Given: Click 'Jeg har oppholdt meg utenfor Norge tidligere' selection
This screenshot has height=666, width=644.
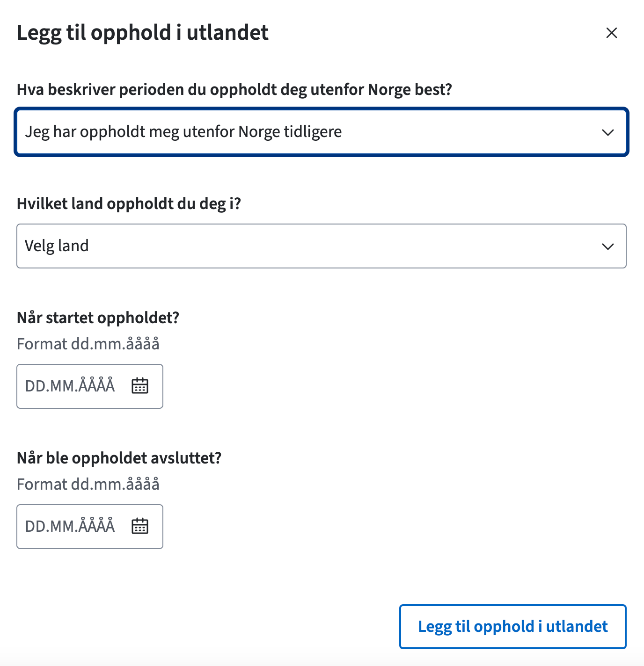Looking at the screenshot, I should [183, 132].
